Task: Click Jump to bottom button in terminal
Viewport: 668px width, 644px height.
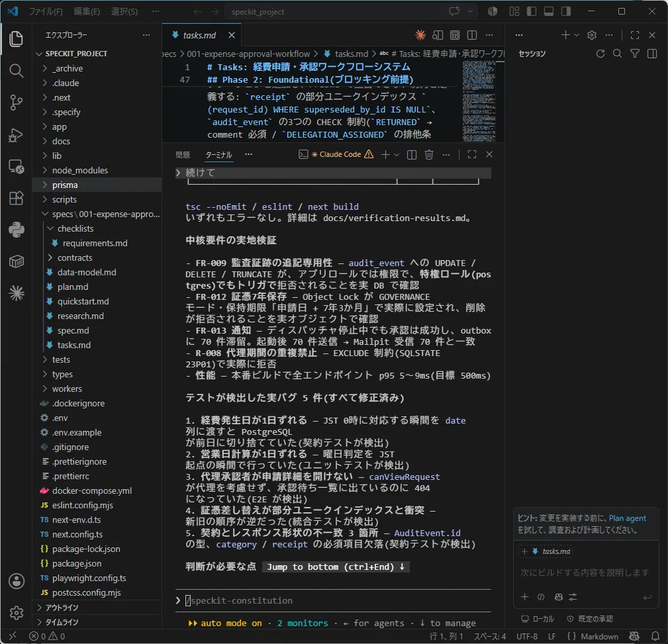Action: coord(336,567)
